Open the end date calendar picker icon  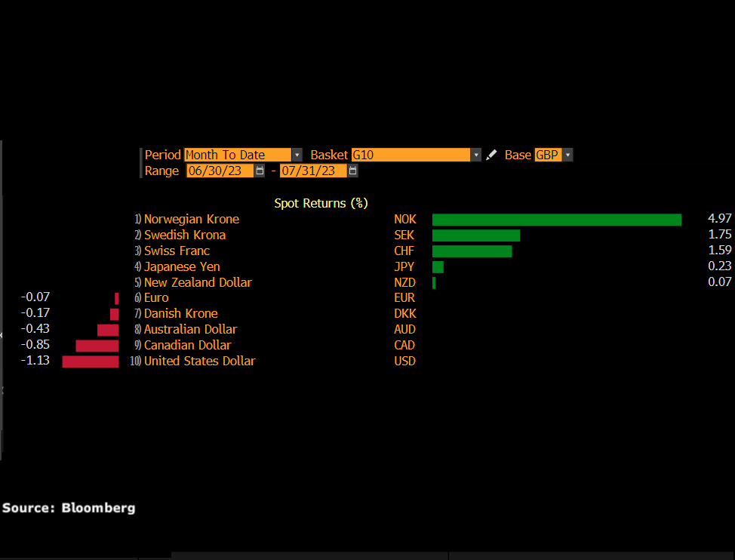[x=352, y=171]
